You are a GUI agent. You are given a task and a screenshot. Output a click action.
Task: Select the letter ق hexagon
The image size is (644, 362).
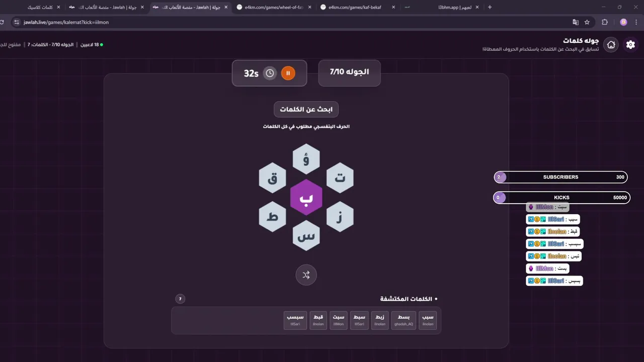(x=272, y=178)
